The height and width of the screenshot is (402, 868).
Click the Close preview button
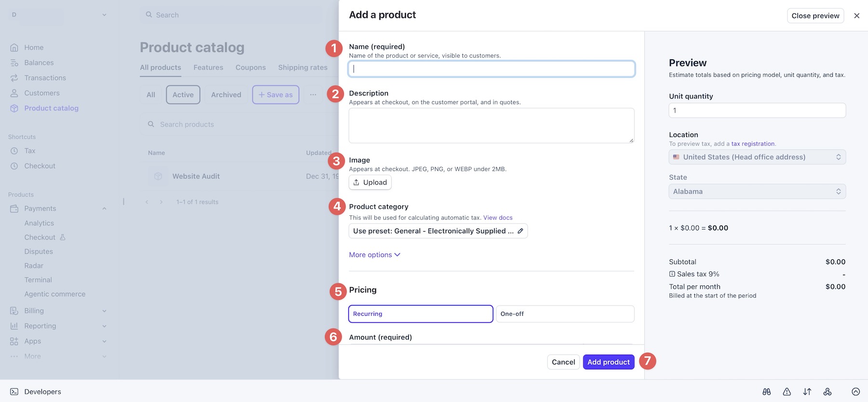[x=815, y=15]
